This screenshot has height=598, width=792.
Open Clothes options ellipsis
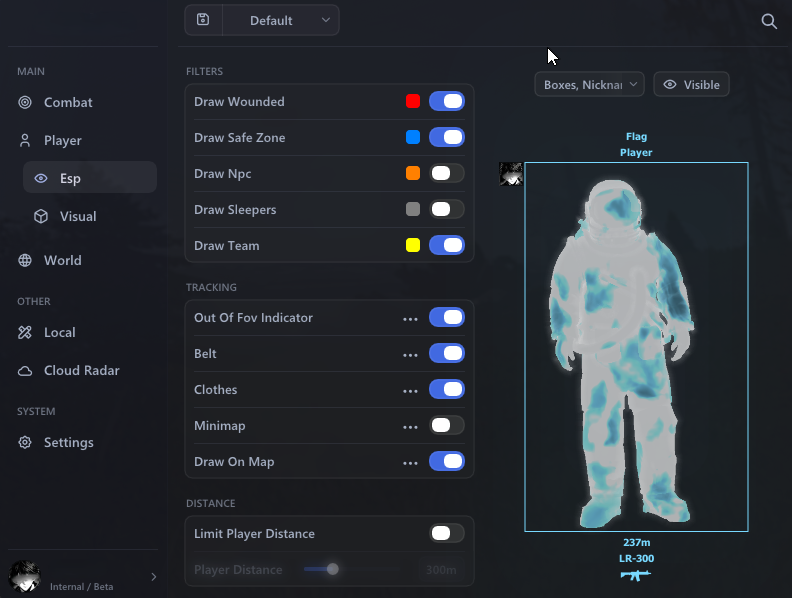click(410, 390)
